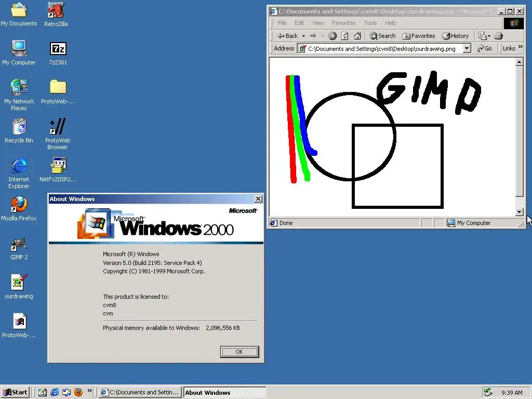This screenshot has height=399, width=532.
Task: Open the Edit menu in Internet Explorer
Action: click(x=299, y=23)
